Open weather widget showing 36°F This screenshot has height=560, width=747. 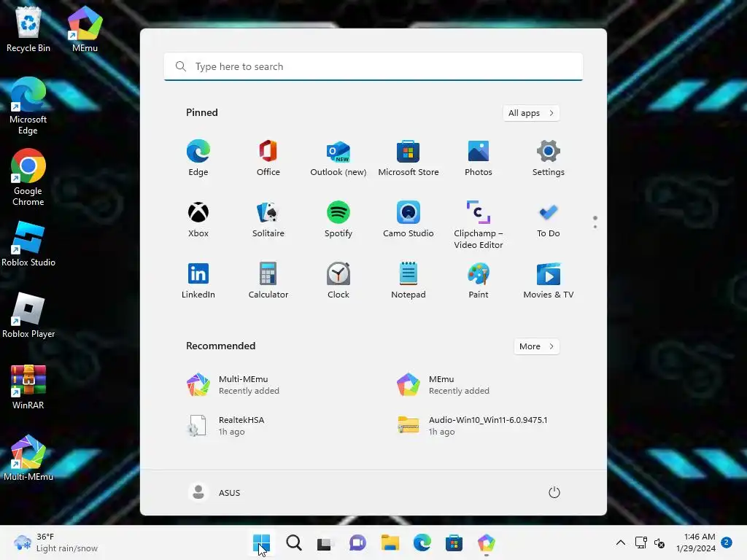[x=56, y=542]
